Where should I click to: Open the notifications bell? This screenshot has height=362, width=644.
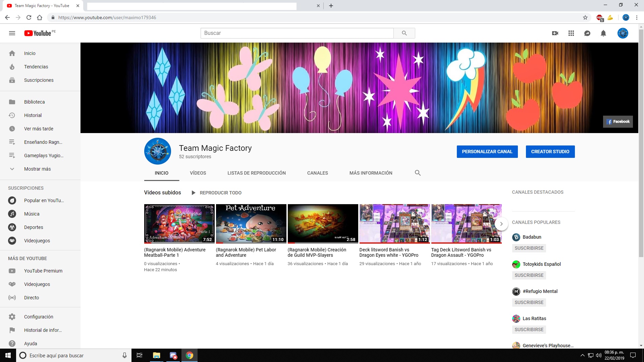coord(603,33)
